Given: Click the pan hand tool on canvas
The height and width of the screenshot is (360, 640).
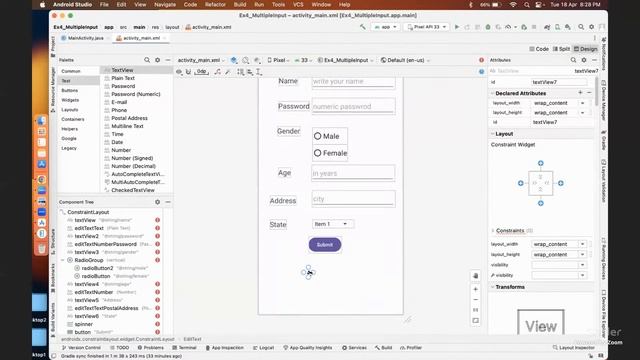Looking at the screenshot, I should 476,276.
